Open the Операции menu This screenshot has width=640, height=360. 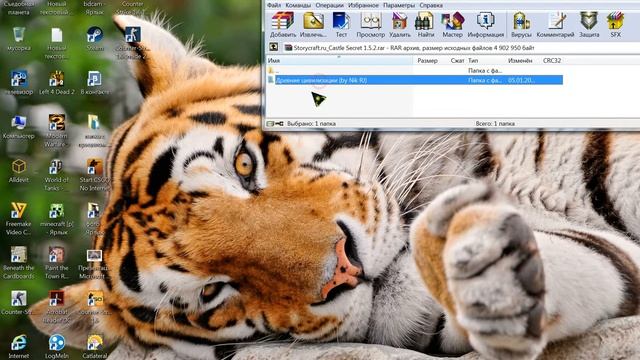point(329,5)
